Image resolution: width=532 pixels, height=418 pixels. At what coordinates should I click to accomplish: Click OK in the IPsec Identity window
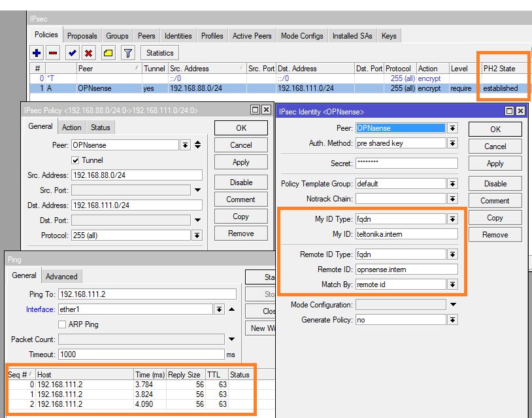pos(495,130)
